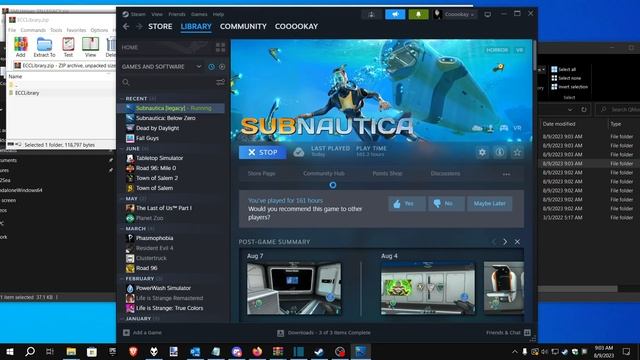Click the Test icon in WinRAR

coord(68,47)
